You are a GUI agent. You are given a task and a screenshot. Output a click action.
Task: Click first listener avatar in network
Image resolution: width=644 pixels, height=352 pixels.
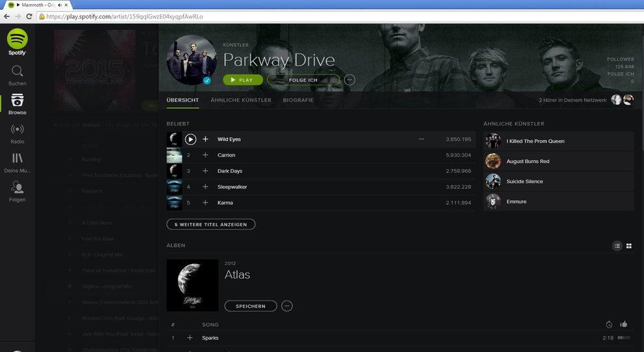[616, 100]
